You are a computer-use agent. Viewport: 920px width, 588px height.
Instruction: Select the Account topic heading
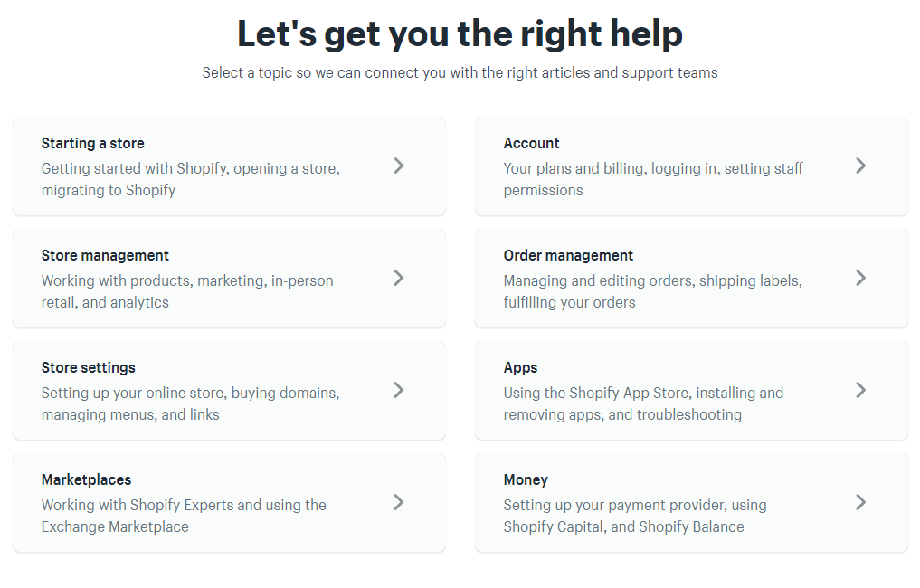[531, 144]
